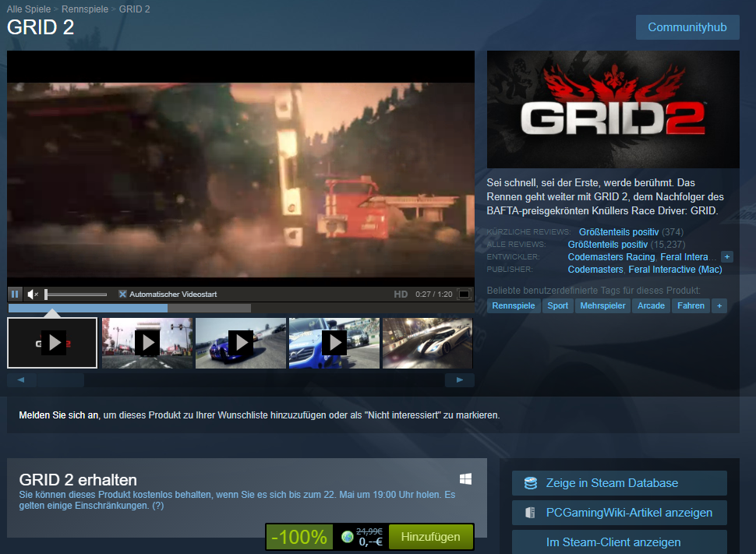Click the PCGamingWiki book icon

pyautogui.click(x=530, y=513)
